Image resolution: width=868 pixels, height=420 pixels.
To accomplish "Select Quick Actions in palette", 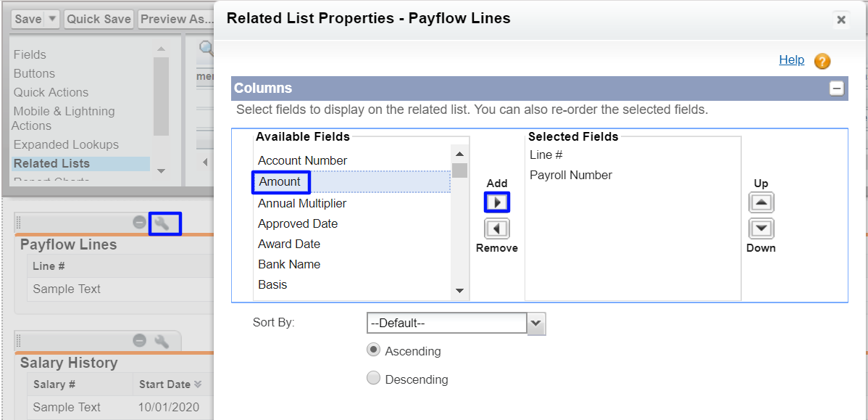I will [51, 92].
